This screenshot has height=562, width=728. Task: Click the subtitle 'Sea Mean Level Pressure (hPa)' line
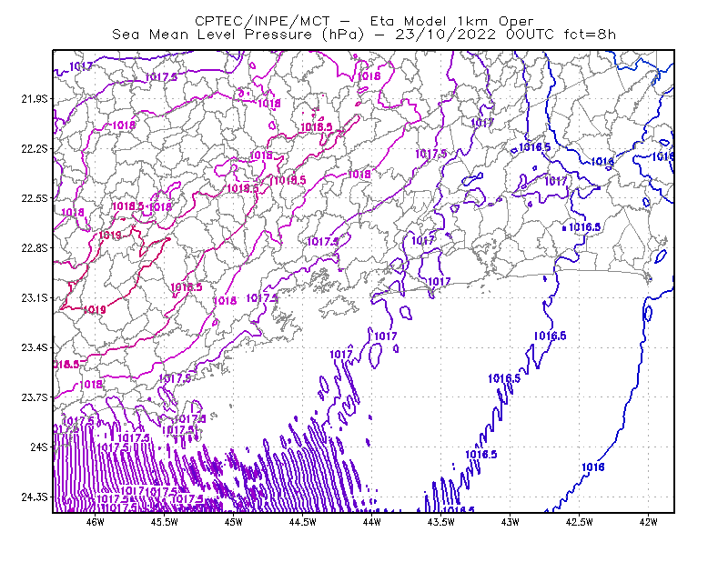pos(364,35)
